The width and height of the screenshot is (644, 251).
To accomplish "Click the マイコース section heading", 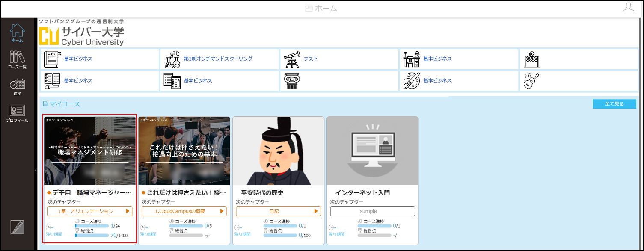I will tap(61, 104).
